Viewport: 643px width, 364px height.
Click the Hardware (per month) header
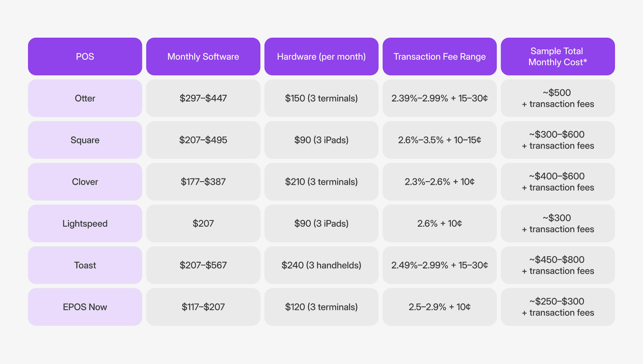click(x=321, y=56)
